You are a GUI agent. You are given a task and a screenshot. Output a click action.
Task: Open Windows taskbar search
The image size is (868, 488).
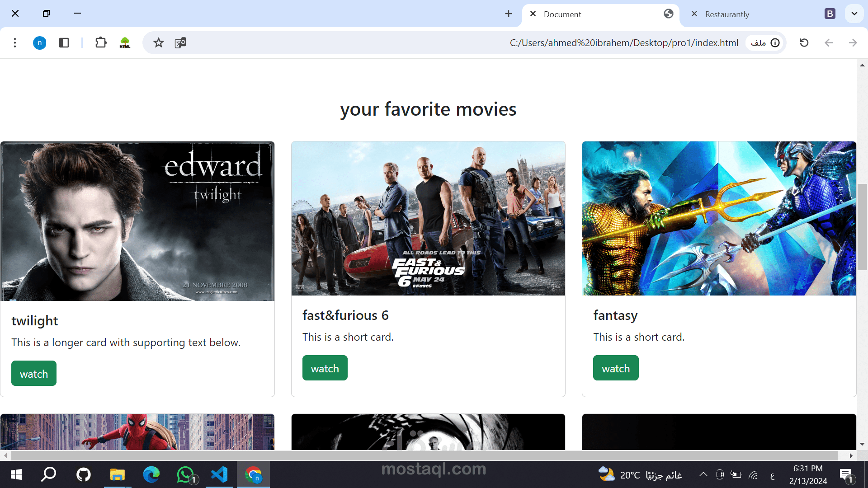49,474
